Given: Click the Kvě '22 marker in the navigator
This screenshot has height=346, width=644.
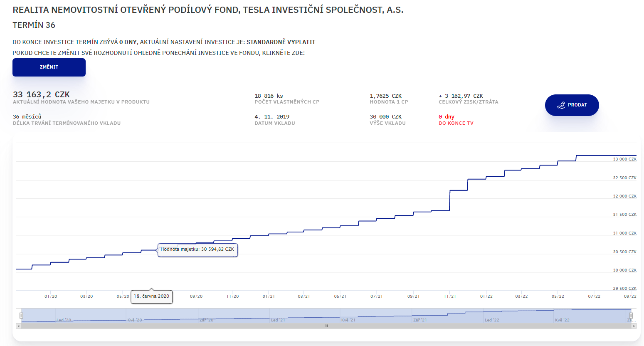Looking at the screenshot, I should coord(562,320).
